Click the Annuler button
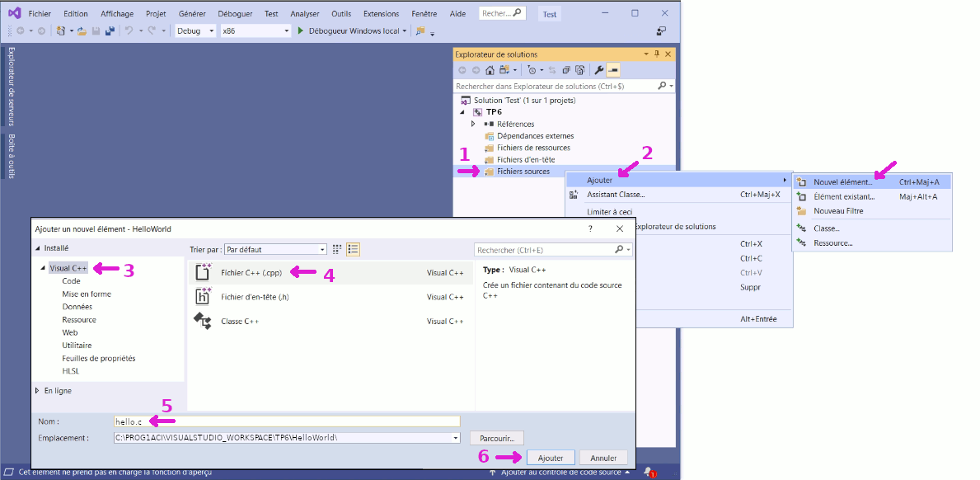The width and height of the screenshot is (980, 480). pyautogui.click(x=604, y=458)
